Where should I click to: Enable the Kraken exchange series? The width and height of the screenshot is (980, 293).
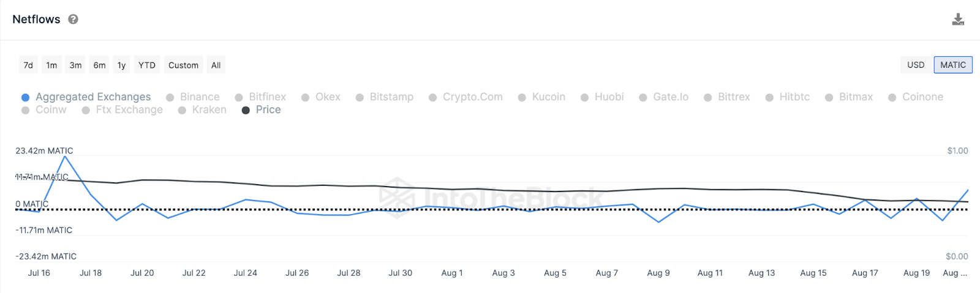point(209,110)
